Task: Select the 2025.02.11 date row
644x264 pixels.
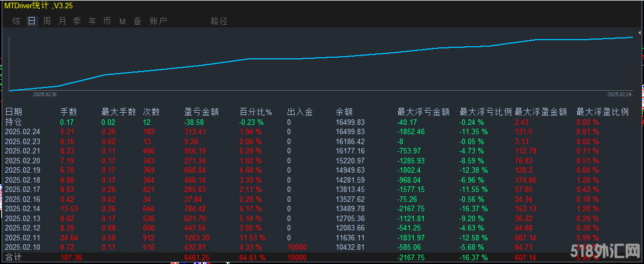Action: [22, 238]
